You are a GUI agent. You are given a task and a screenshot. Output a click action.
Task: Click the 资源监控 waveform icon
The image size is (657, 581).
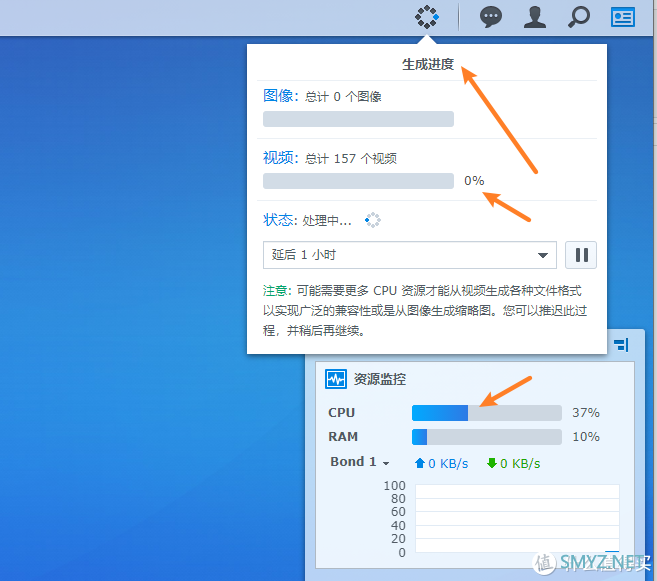(336, 380)
